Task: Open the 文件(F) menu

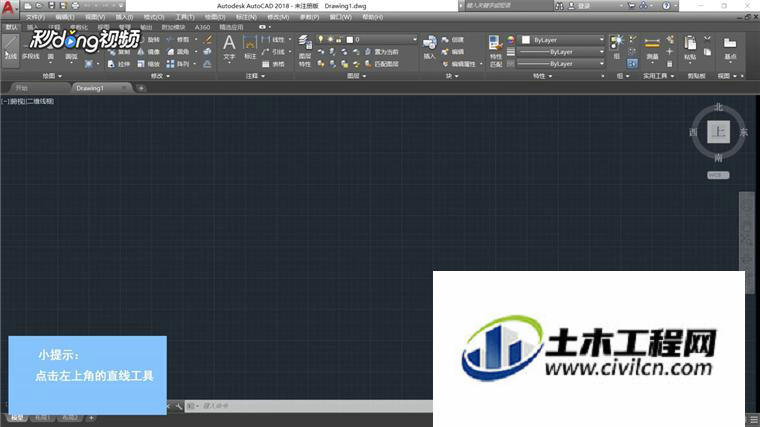Action: pos(35,17)
